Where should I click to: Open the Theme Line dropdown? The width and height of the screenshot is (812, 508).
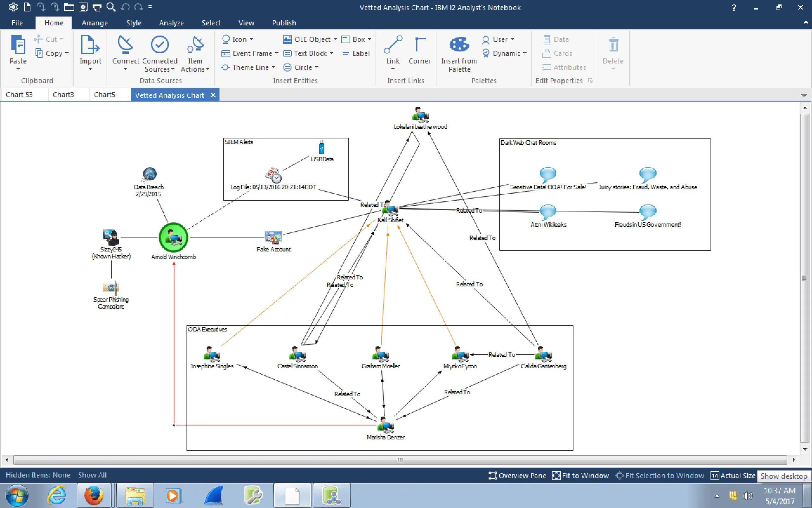(x=274, y=67)
